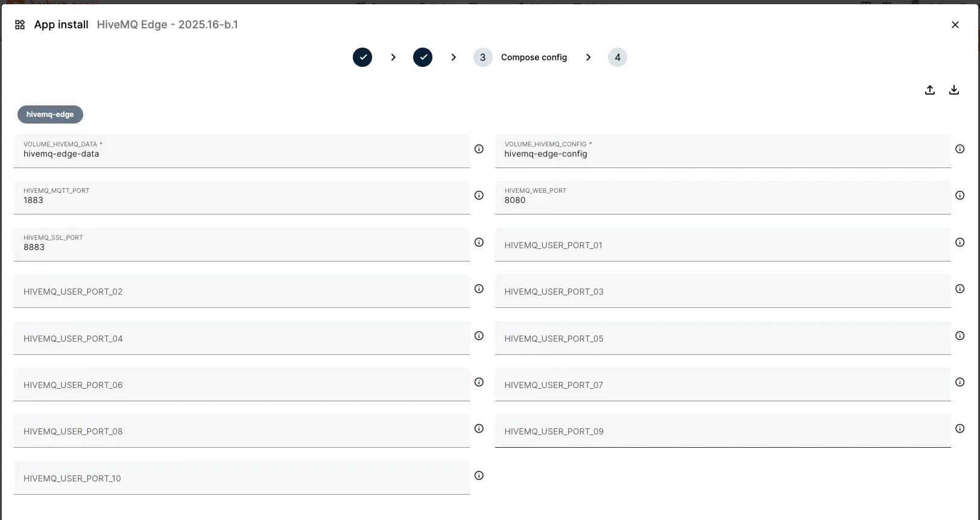Show info for HIVEMQ_USER_PORT_07
Viewport: 980px width, 520px height.
coord(960,382)
